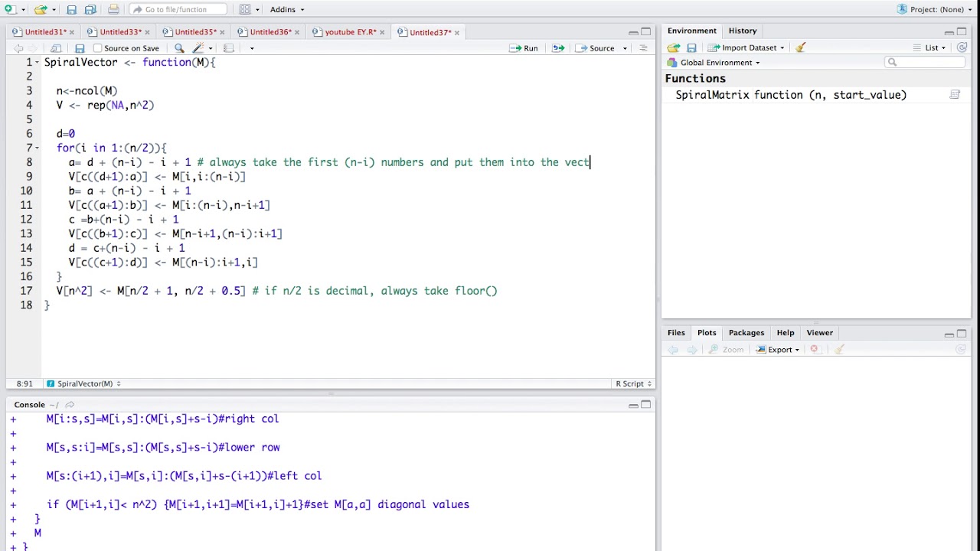980x551 pixels.
Task: Click the workspace panes grid icon
Action: click(x=245, y=9)
